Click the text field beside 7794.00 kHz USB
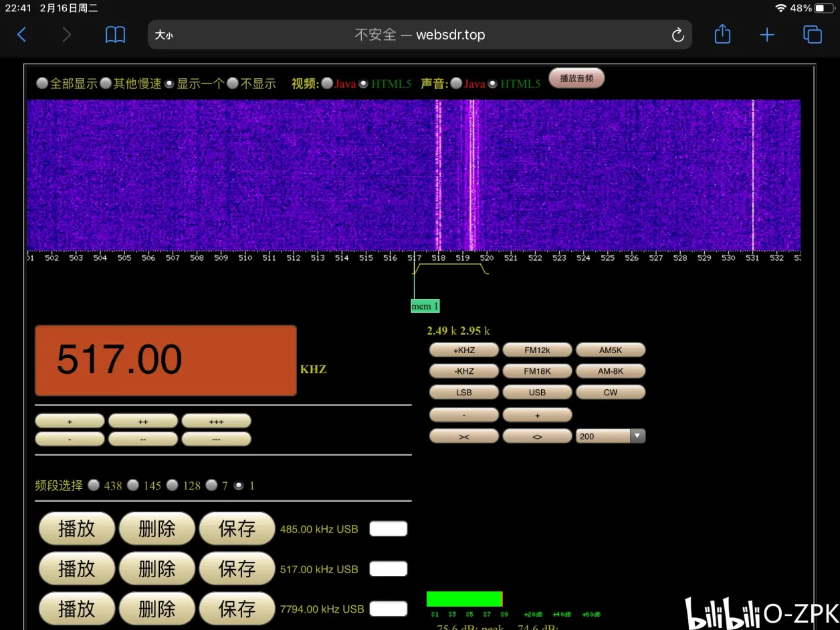 coord(389,609)
